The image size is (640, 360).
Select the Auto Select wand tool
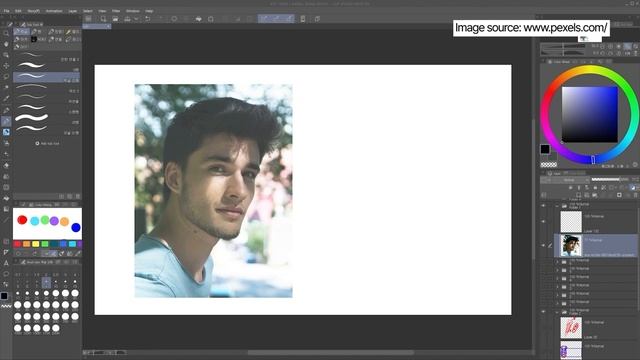[x=6, y=87]
